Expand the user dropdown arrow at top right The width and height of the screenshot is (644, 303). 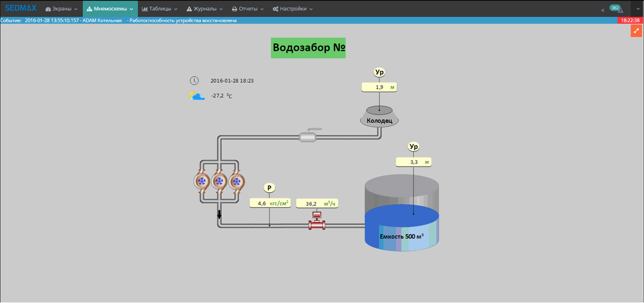638,9
